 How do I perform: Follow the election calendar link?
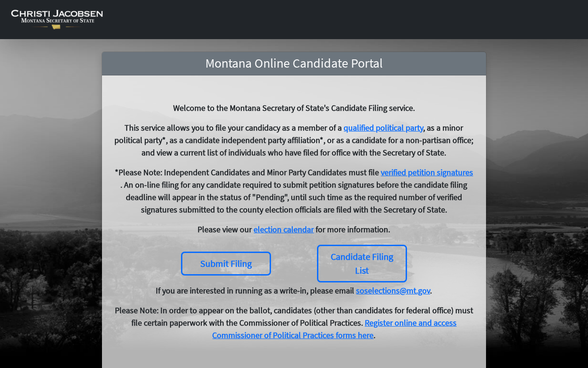[x=283, y=230]
